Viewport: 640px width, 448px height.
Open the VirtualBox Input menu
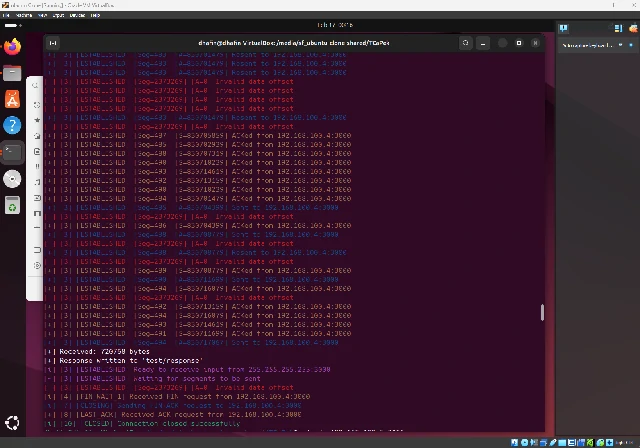point(58,15)
